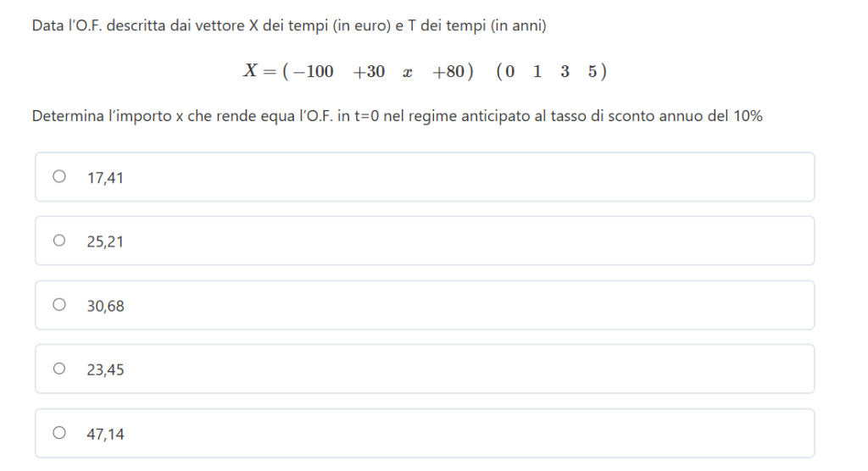Click the 23,45 answer text label
The width and height of the screenshot is (868, 471).
point(105,370)
